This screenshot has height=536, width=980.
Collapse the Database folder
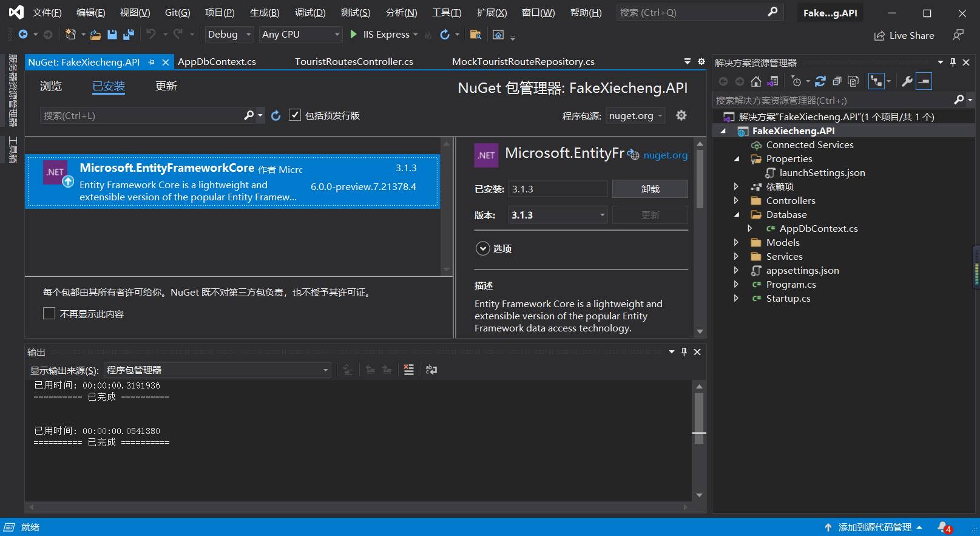[737, 214]
